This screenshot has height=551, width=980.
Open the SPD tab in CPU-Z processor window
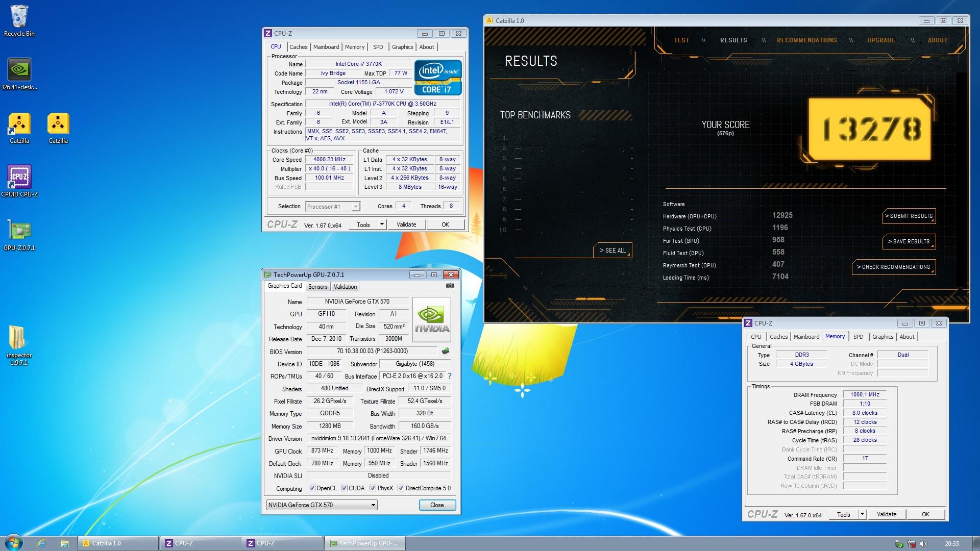click(x=378, y=47)
